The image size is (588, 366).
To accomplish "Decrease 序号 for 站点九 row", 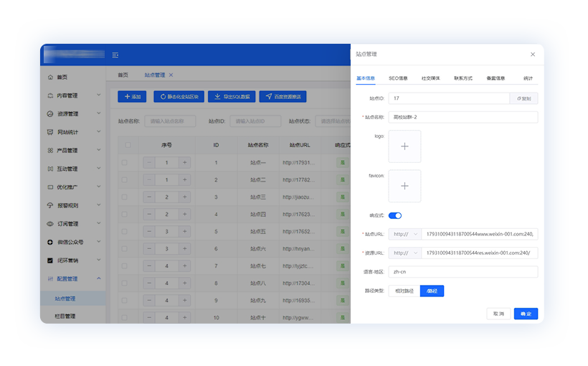I will (149, 301).
